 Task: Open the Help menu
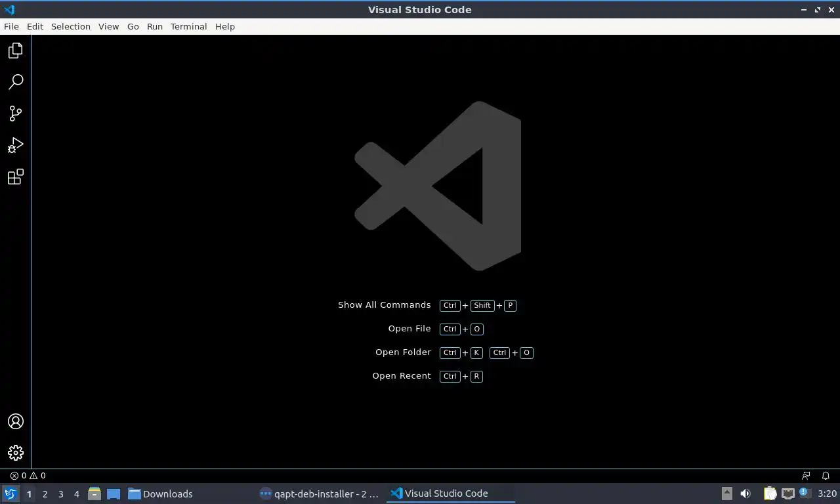click(x=225, y=26)
